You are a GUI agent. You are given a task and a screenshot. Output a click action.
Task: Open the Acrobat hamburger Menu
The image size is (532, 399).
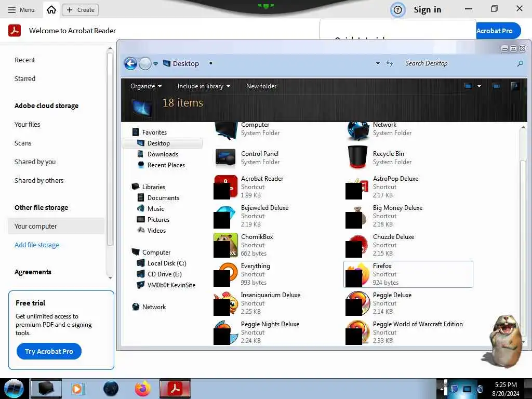click(x=21, y=10)
